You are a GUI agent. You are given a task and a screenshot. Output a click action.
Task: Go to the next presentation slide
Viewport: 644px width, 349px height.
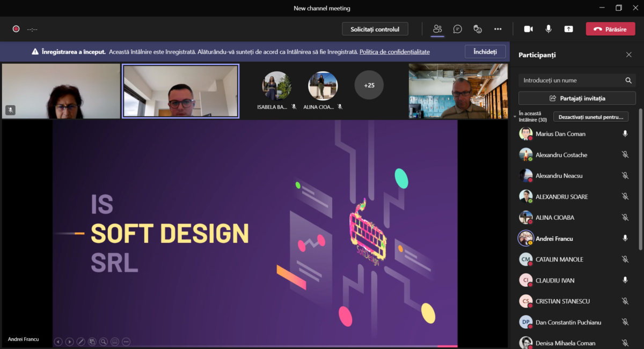point(69,341)
